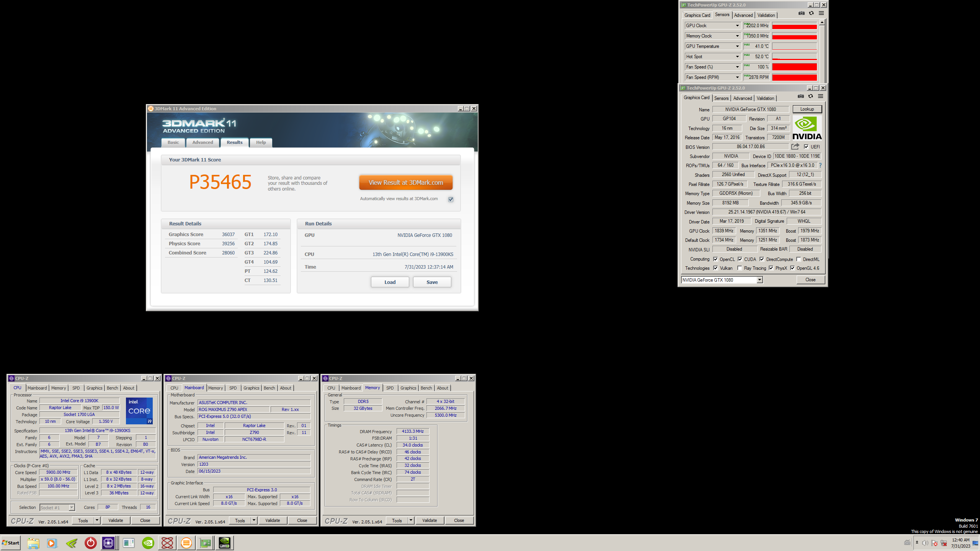Viewport: 980px width, 551px height.
Task: Expand the Fan Speed (RPM) sensor dropdown
Action: point(737,77)
